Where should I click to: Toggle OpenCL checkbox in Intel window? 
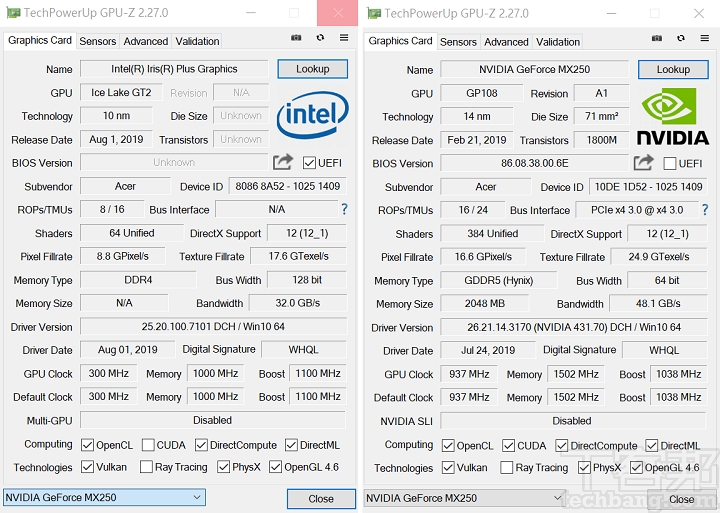tap(87, 445)
